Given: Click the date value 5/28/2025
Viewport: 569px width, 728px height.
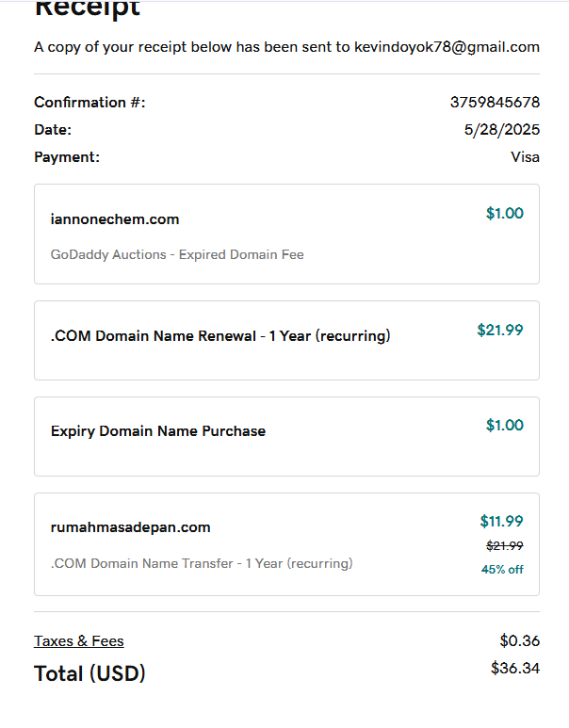Looking at the screenshot, I should 502,130.
